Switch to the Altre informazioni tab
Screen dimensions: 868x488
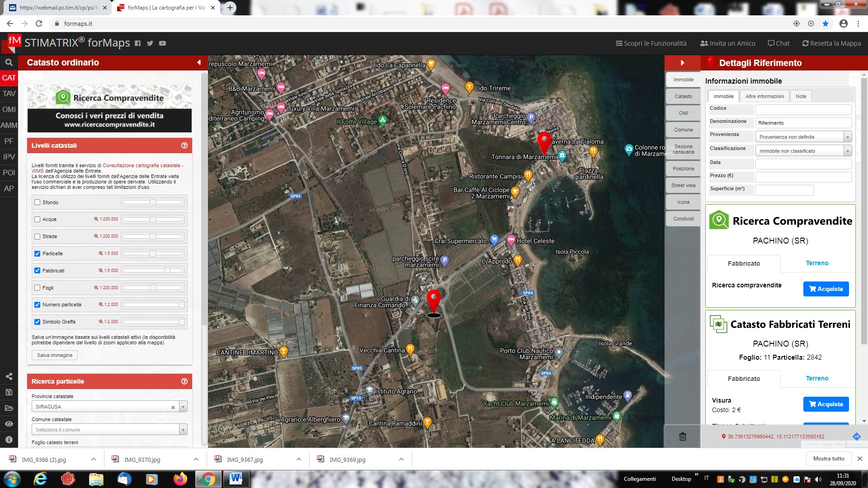[764, 96]
